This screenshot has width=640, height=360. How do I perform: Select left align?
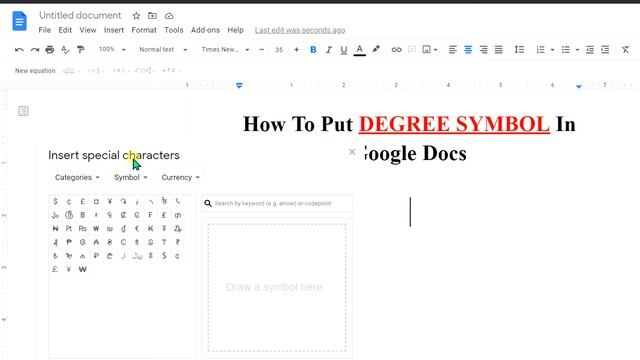[x=453, y=50]
